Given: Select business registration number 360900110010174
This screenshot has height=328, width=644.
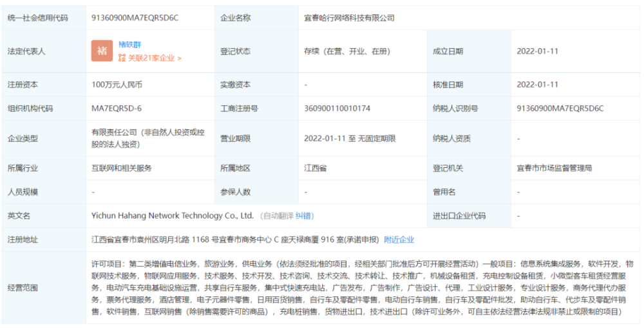Looking at the screenshot, I should [x=337, y=109].
